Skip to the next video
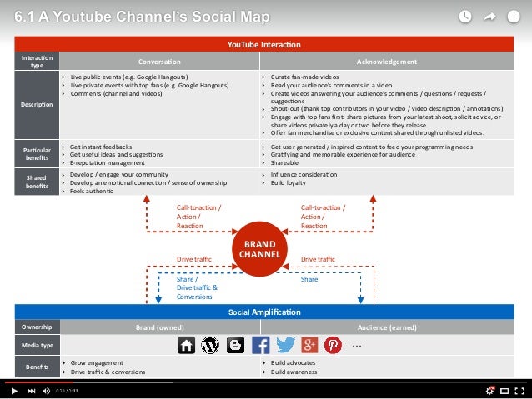 coord(31,391)
